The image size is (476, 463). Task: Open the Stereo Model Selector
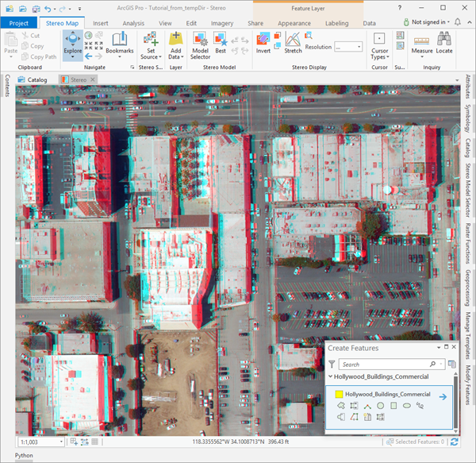pyautogui.click(x=200, y=45)
